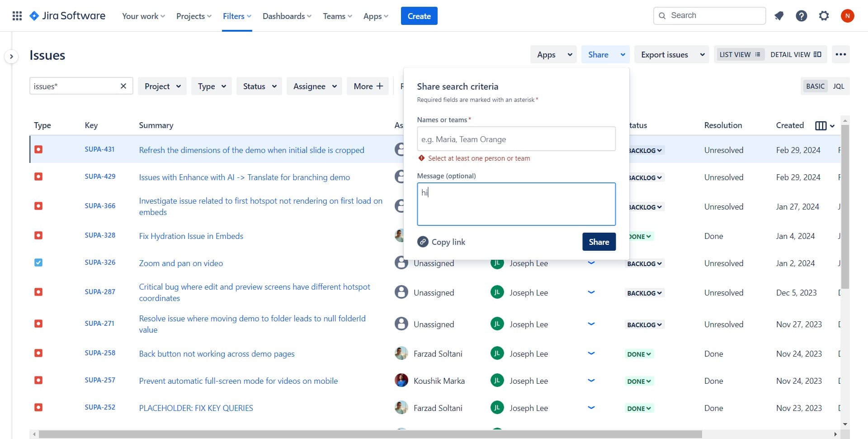The width and height of the screenshot is (868, 439).
Task: Click the Copy link icon
Action: (x=423, y=242)
